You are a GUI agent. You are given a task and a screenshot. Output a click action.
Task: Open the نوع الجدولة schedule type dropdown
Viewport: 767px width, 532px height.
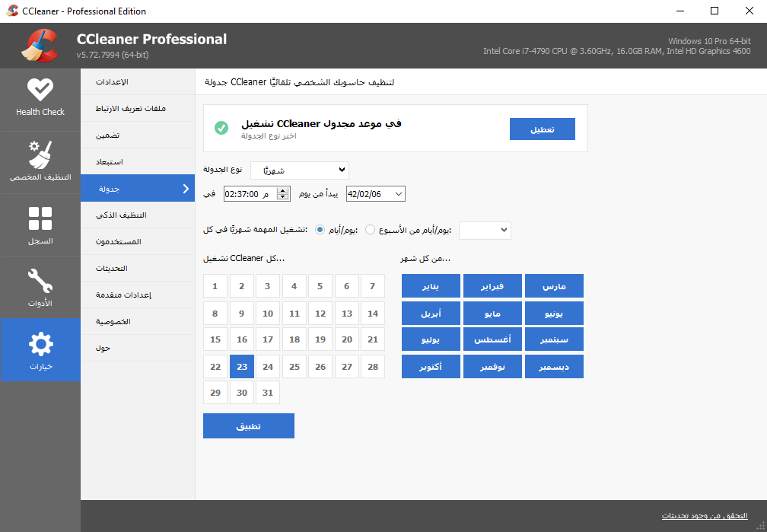pos(300,170)
